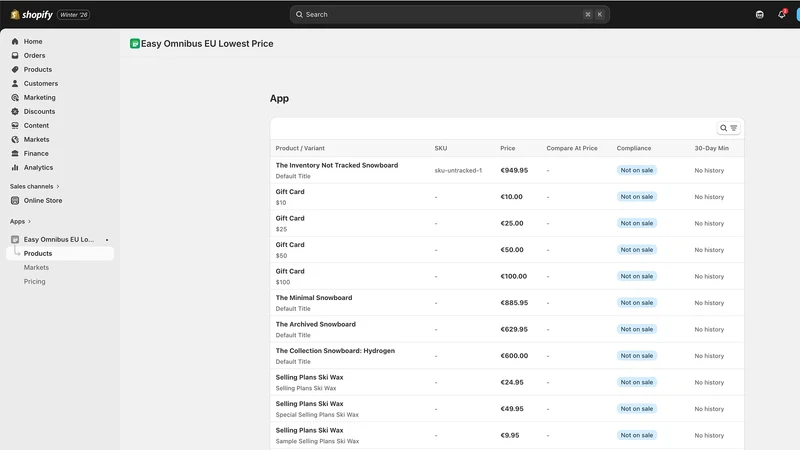This screenshot has width=800, height=450.
Task: Click the green app icon beside page title
Action: pos(135,44)
